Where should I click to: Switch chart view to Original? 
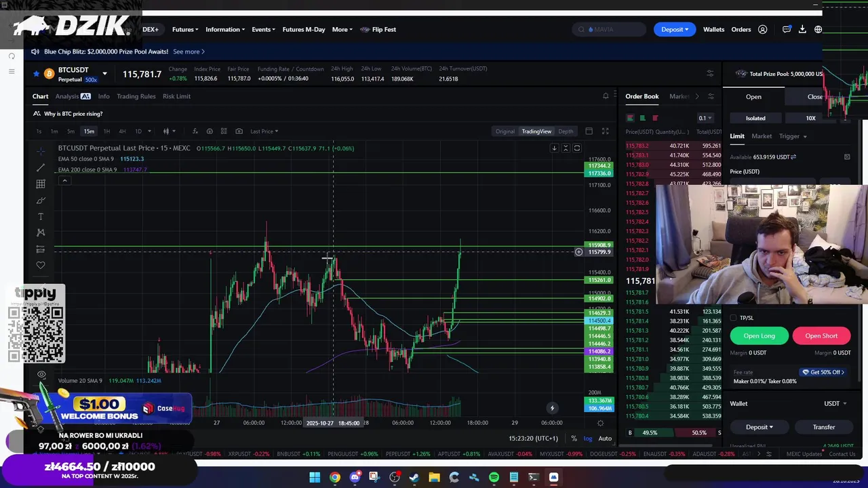505,131
